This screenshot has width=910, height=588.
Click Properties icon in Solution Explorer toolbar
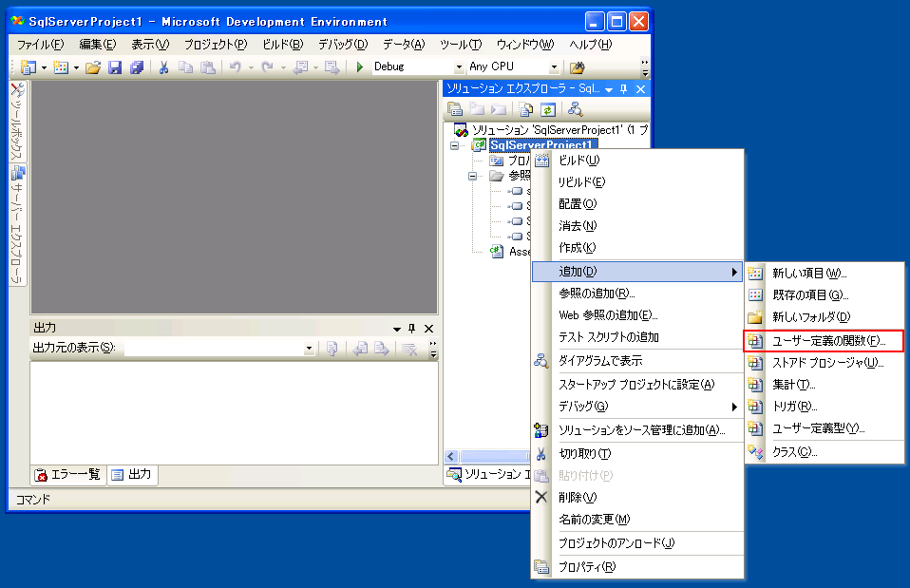pyautogui.click(x=455, y=109)
